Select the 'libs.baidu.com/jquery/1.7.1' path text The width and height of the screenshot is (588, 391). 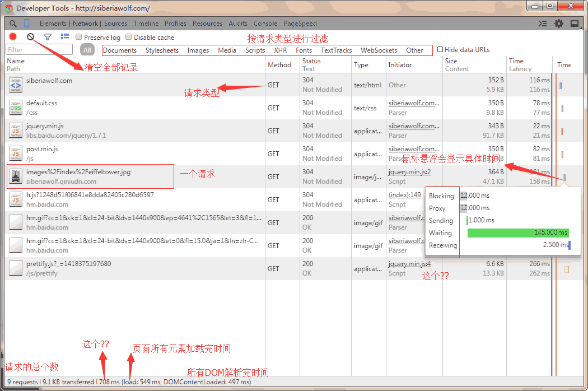66,136
